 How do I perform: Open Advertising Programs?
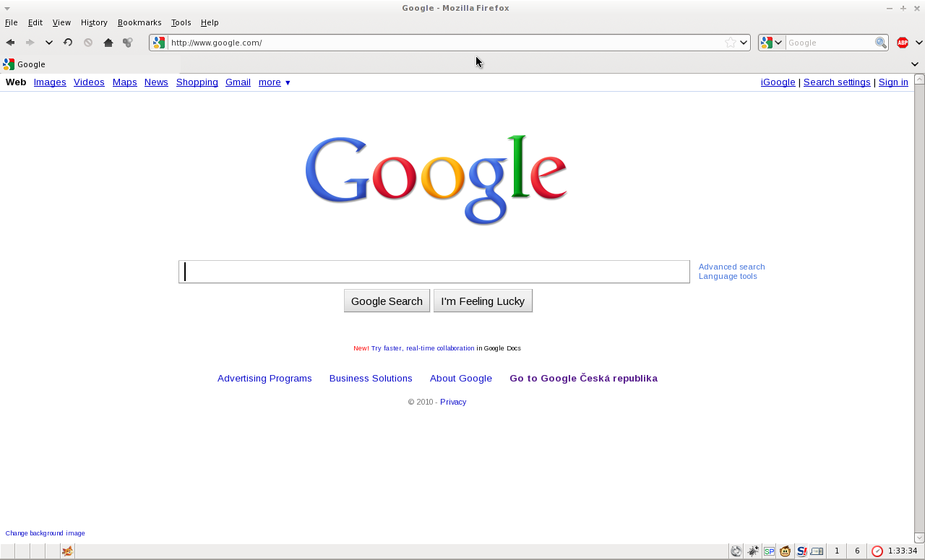click(264, 379)
